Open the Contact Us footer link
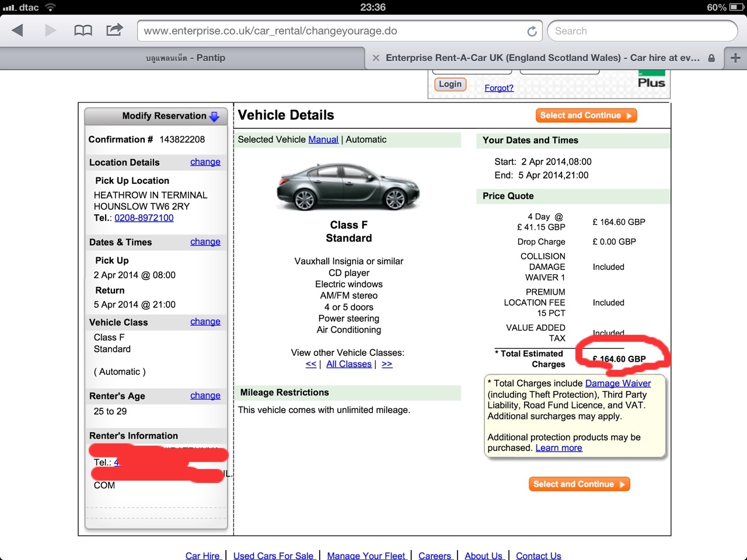747x560 pixels. coord(539,555)
